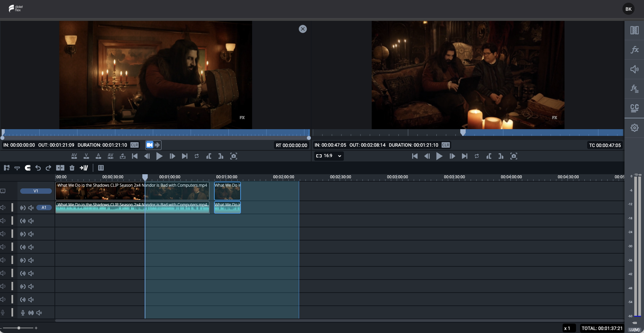Expand the 16:9 aspect ratio dropdown
The width and height of the screenshot is (644, 333).
(x=329, y=156)
